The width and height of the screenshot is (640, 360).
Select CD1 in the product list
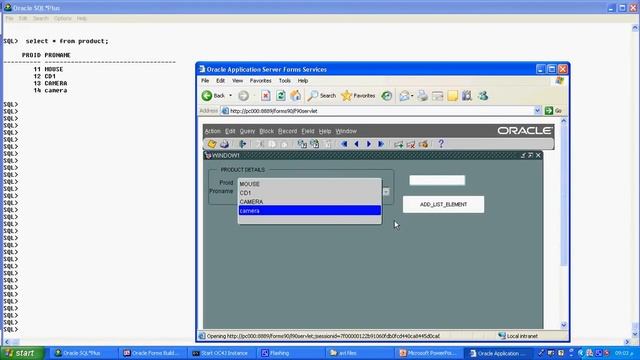tap(309, 193)
